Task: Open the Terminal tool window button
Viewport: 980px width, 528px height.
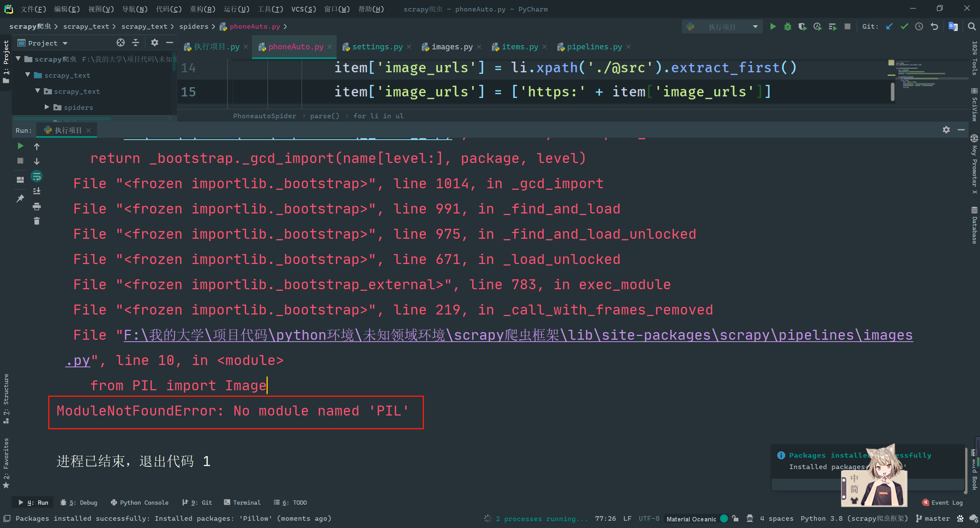Action: pos(242,502)
